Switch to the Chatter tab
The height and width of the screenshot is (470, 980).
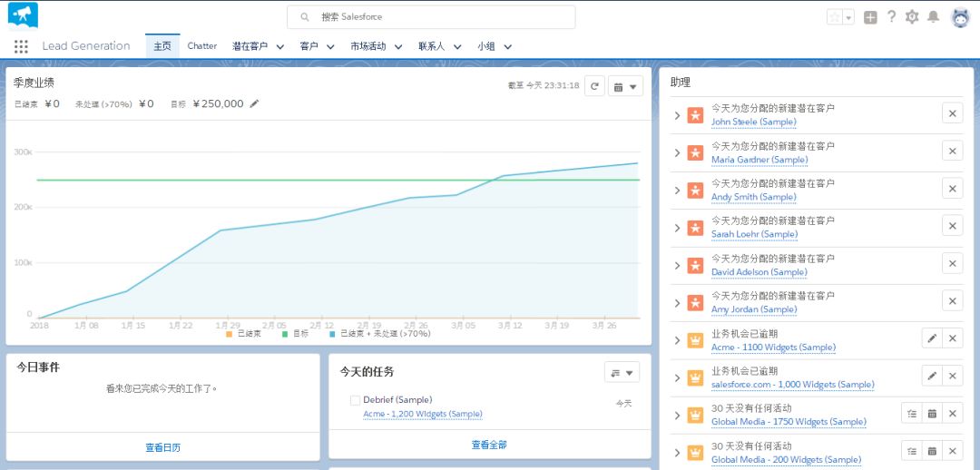pyautogui.click(x=201, y=46)
